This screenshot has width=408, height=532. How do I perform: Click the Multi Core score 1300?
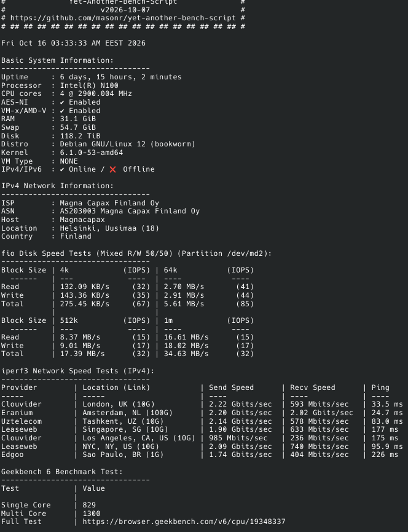pos(92,514)
